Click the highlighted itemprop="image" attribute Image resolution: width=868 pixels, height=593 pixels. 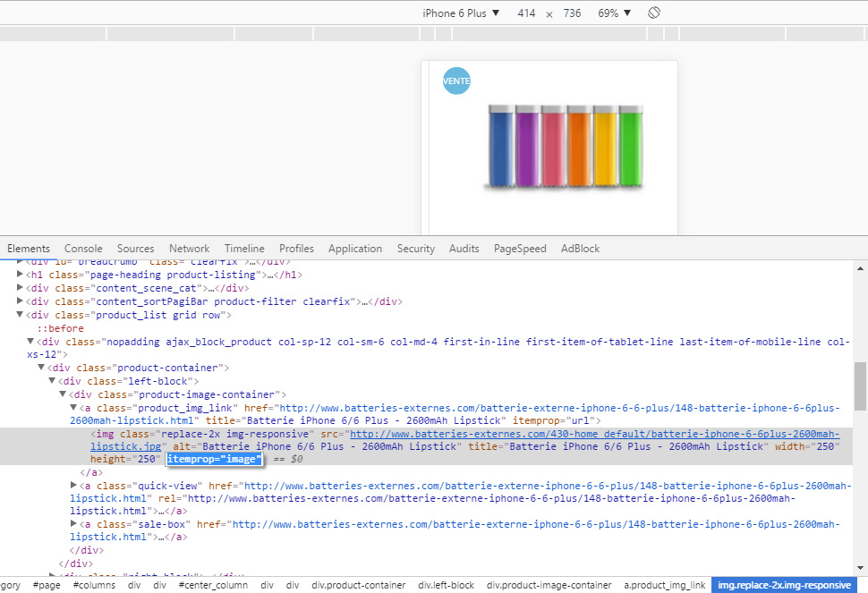(x=214, y=459)
